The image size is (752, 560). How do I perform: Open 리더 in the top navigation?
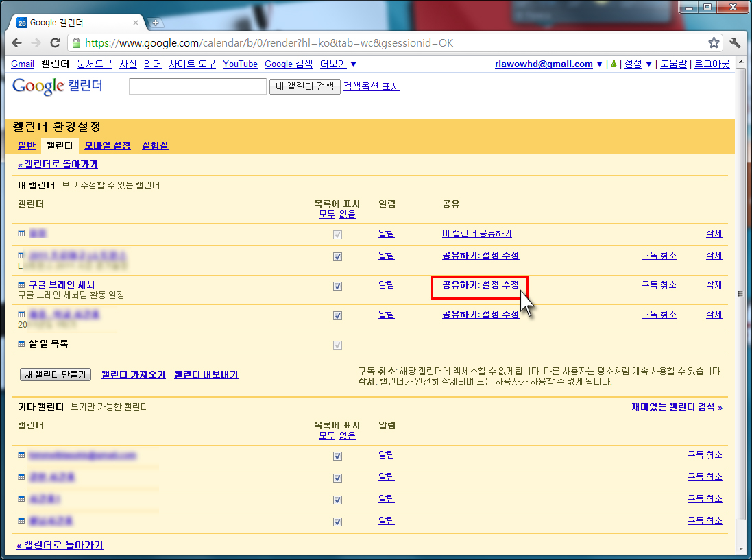coord(152,64)
